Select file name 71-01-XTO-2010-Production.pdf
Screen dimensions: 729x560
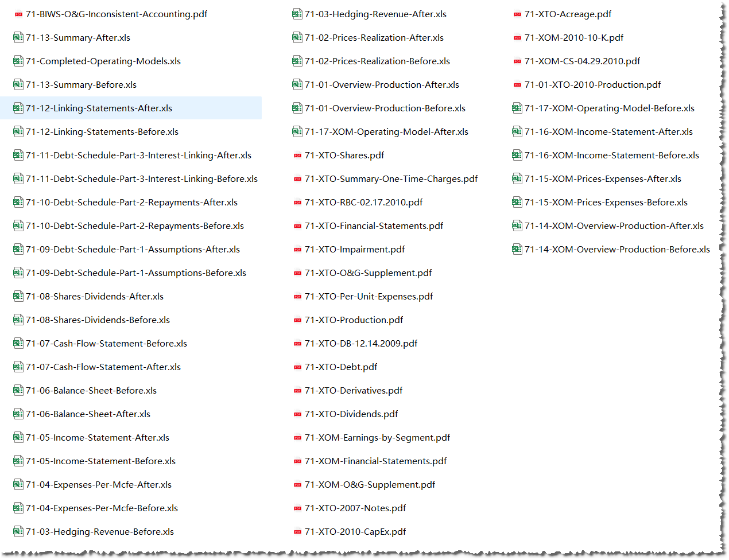point(592,85)
